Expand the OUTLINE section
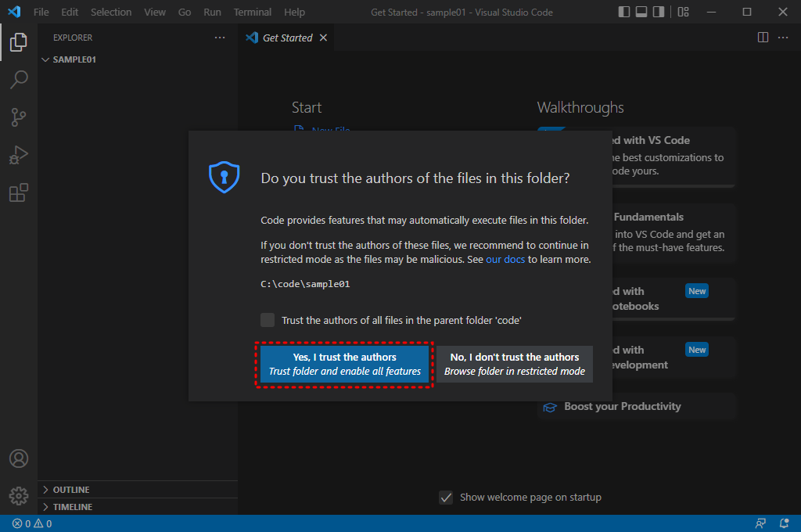Screen dimensions: 801x532 click(138, 490)
